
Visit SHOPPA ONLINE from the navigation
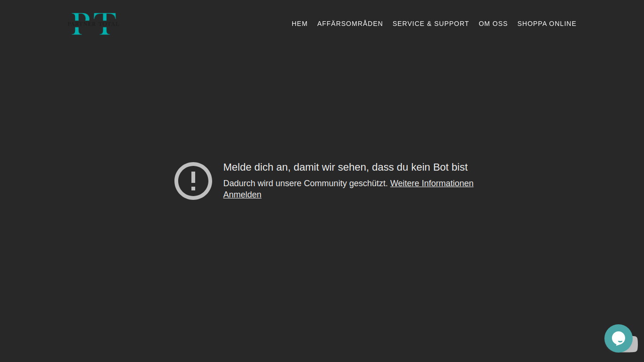[546, 24]
